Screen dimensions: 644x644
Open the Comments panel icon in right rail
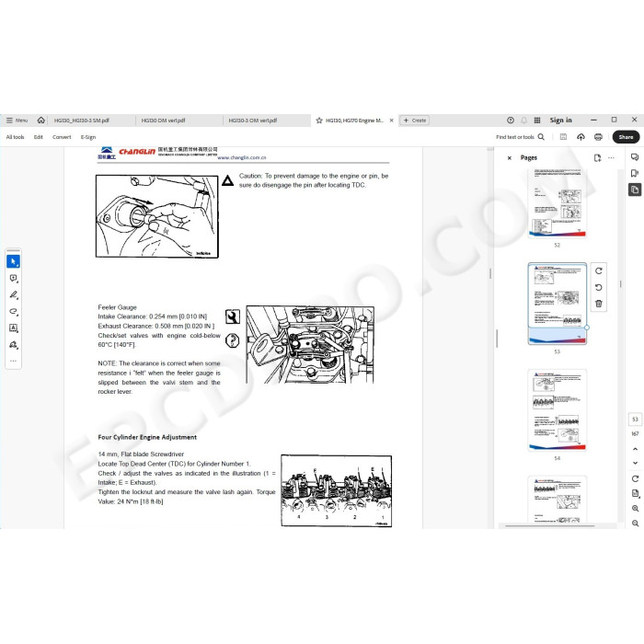(x=635, y=157)
